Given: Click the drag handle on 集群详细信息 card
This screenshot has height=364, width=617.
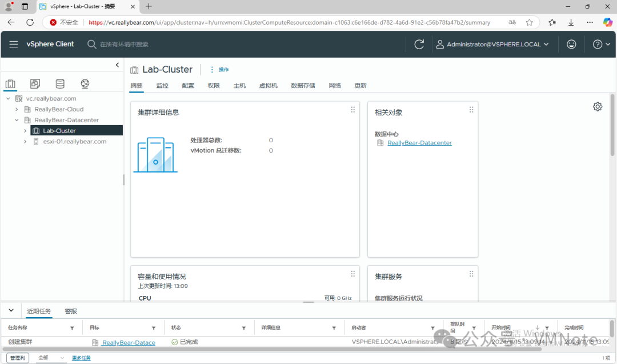Looking at the screenshot, I should (x=353, y=110).
